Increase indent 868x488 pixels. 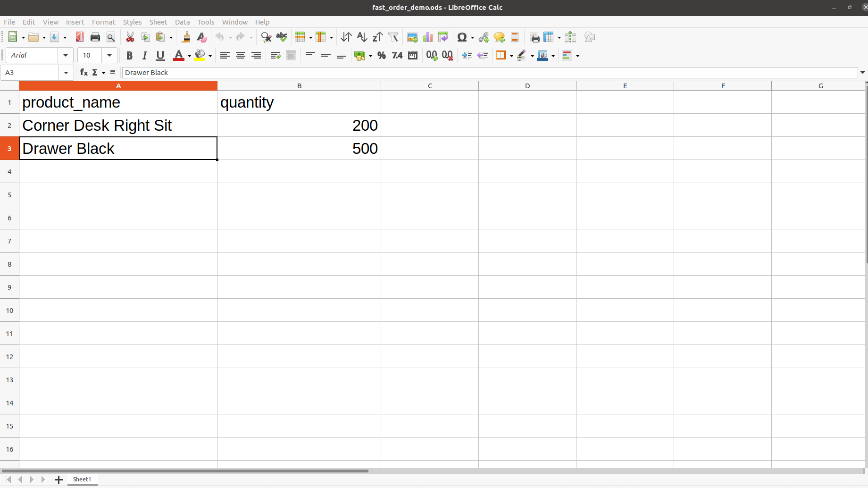(x=467, y=56)
